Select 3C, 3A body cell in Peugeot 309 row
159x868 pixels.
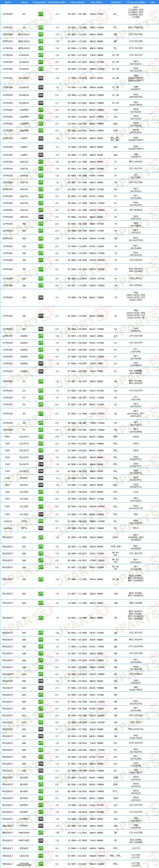115,579
